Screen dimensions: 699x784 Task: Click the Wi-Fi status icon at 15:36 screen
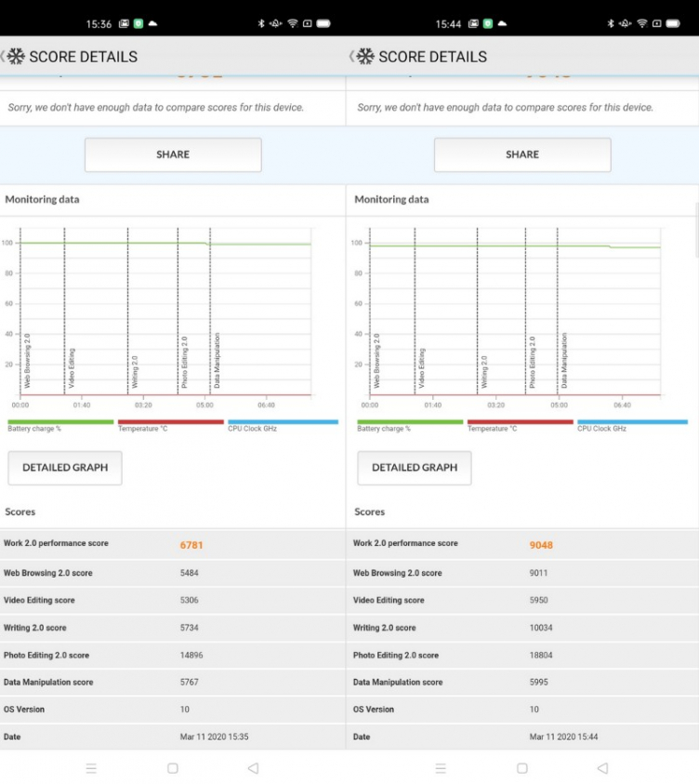(292, 23)
